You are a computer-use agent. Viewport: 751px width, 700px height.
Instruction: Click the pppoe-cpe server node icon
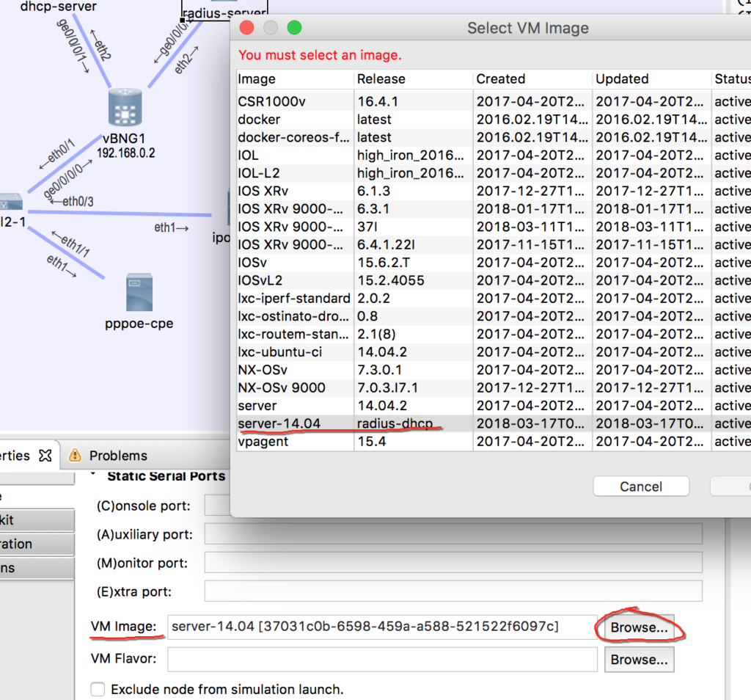coord(139,292)
